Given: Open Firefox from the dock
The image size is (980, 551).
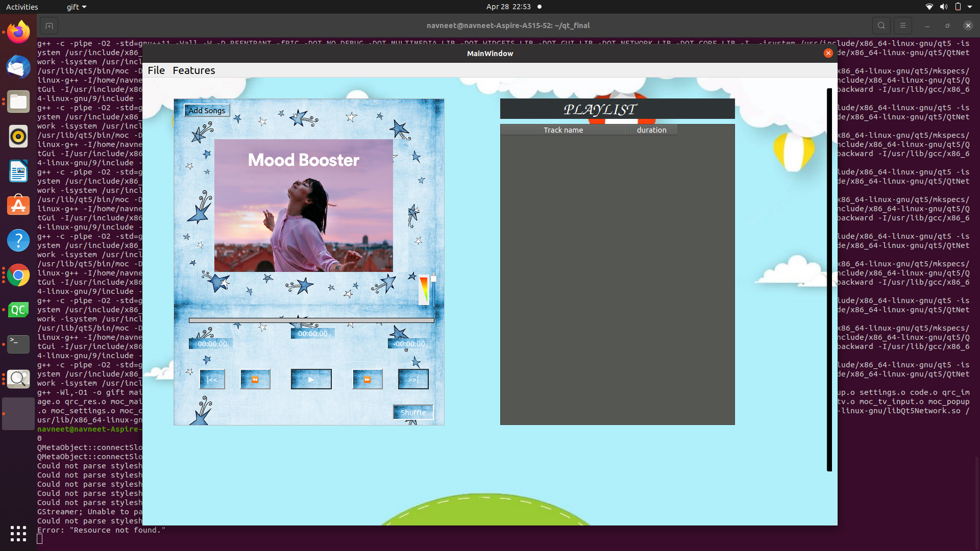Looking at the screenshot, I should [18, 32].
